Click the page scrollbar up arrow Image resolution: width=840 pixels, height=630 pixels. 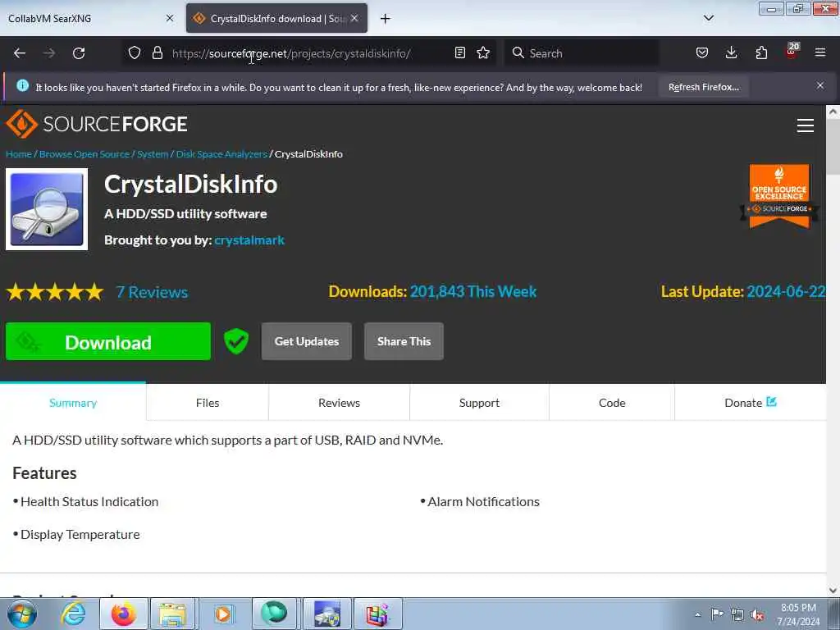(x=833, y=112)
